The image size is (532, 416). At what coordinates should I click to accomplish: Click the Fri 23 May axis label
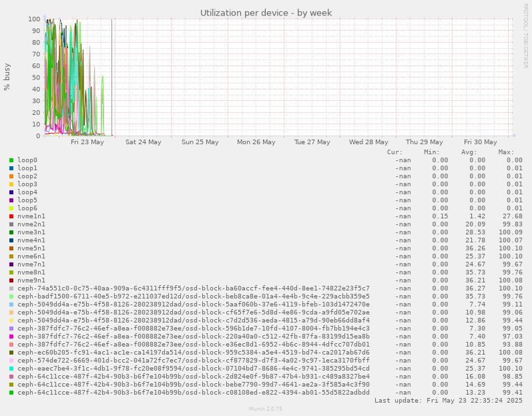coord(87,142)
